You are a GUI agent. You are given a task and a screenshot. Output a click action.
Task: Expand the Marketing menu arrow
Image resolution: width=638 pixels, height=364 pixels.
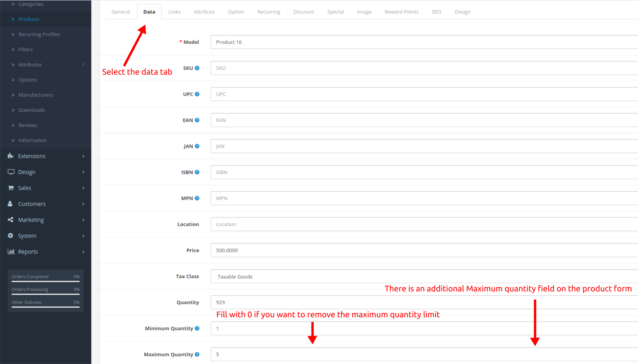[x=83, y=220]
